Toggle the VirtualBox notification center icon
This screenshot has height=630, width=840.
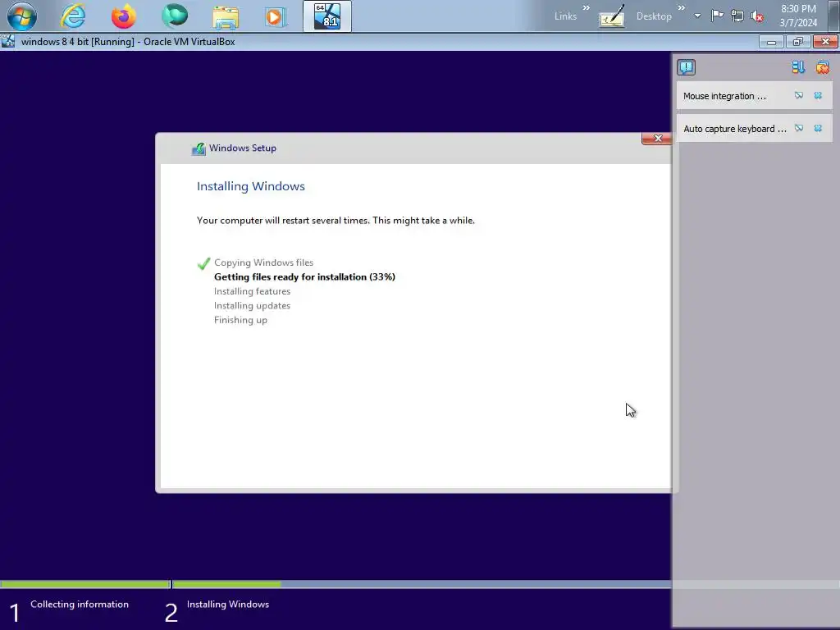click(687, 67)
